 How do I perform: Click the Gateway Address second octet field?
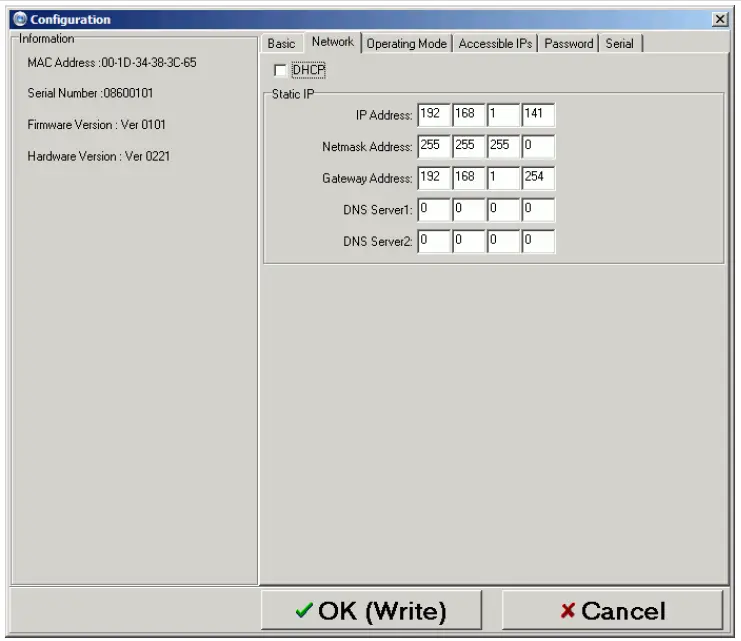[468, 178]
